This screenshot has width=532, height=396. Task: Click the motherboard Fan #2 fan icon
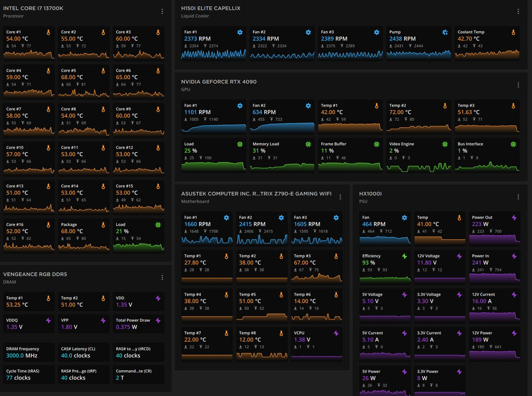click(281, 218)
